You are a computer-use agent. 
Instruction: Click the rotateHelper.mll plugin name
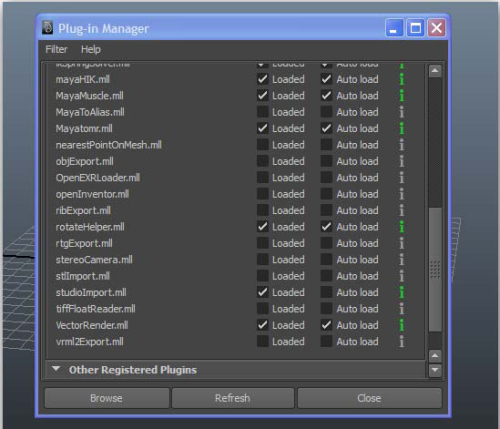tap(90, 227)
